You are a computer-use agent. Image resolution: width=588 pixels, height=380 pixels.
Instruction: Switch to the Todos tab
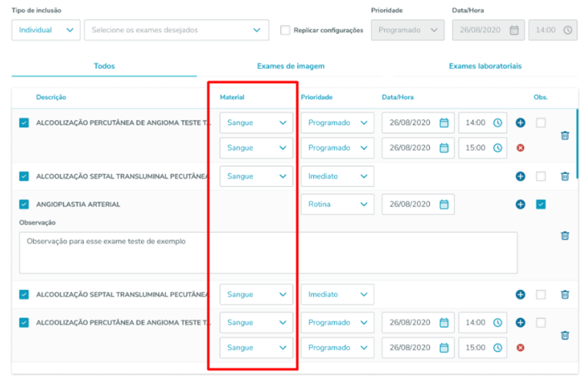coord(104,66)
